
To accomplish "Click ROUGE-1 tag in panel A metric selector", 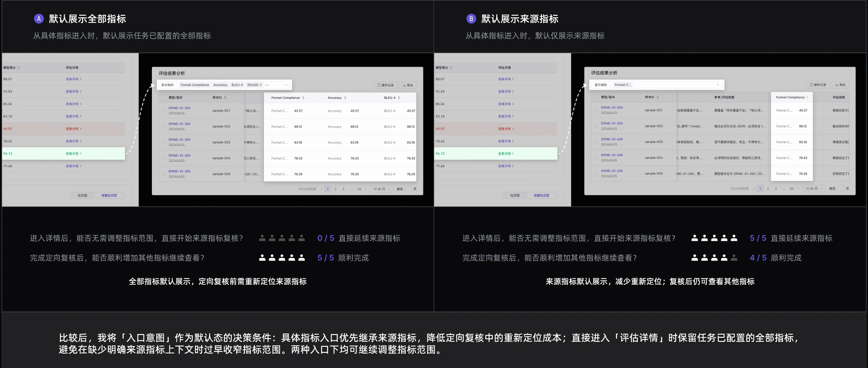I will (254, 85).
